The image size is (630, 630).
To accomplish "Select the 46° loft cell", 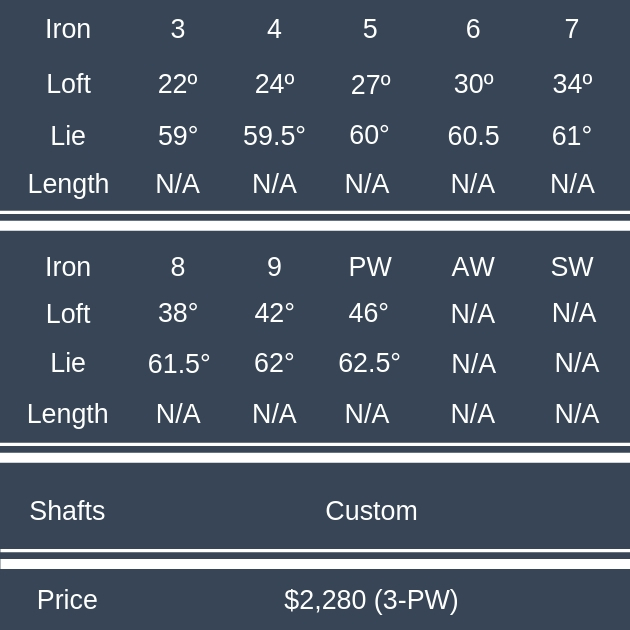I will [369, 313].
